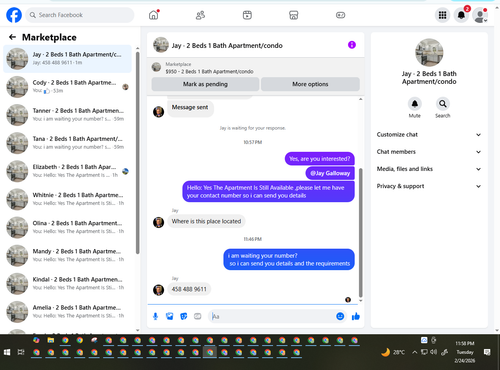Open Tanner conversation in list
The width and height of the screenshot is (500, 370).
pos(68,115)
